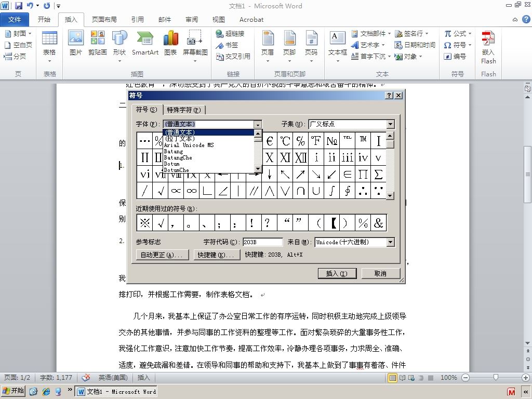532x399 pixels.
Task: Switch to print layout view in status bar
Action: pyautogui.click(x=393, y=378)
